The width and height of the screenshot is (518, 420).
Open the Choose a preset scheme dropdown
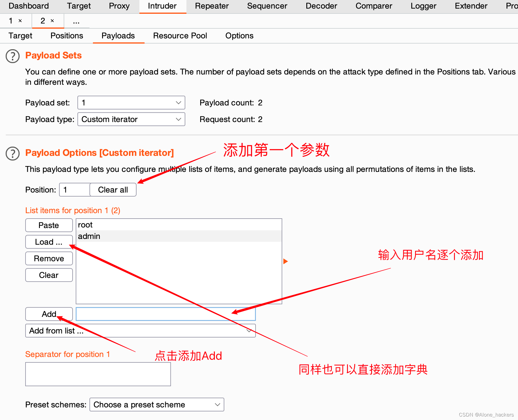click(x=157, y=405)
